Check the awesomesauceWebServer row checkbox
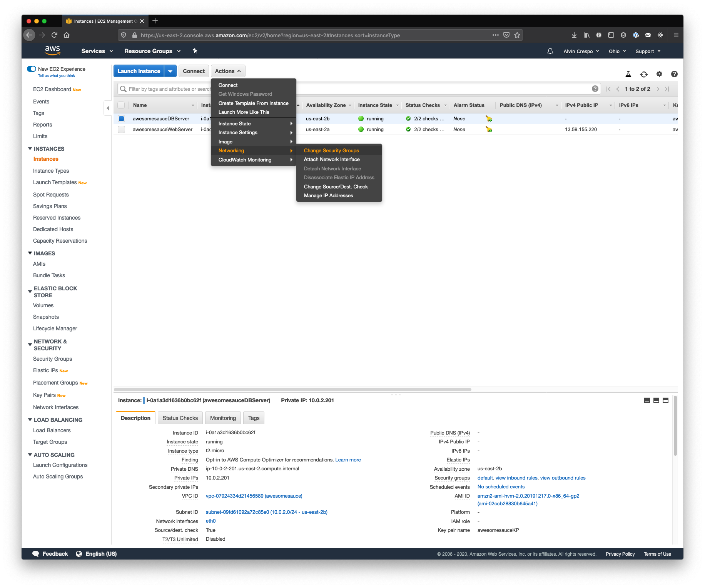 pos(121,130)
